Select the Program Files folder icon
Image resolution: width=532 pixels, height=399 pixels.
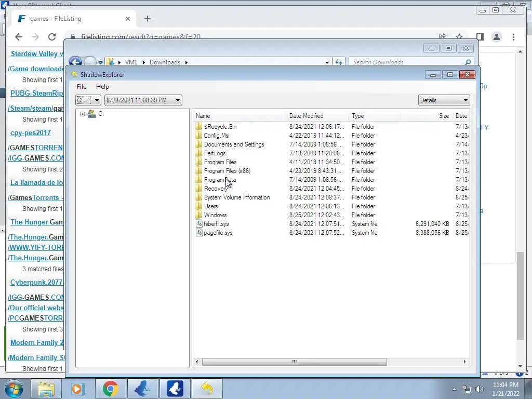point(199,162)
